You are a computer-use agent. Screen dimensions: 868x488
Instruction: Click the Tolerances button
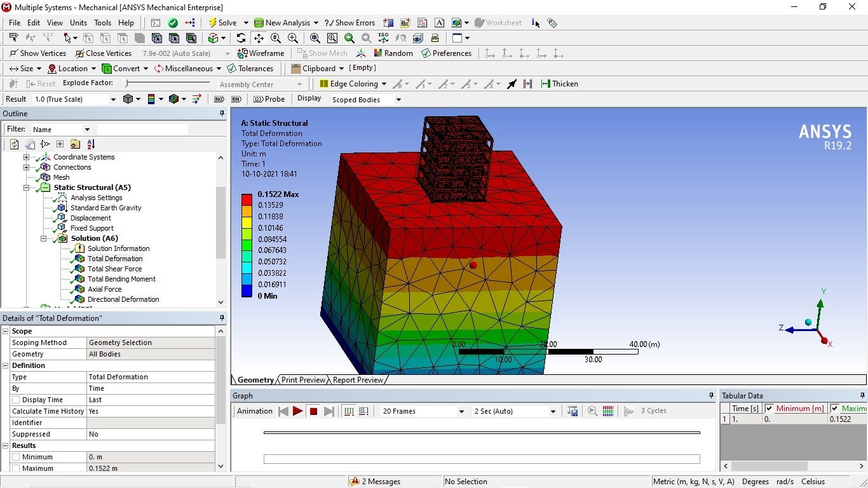click(250, 69)
